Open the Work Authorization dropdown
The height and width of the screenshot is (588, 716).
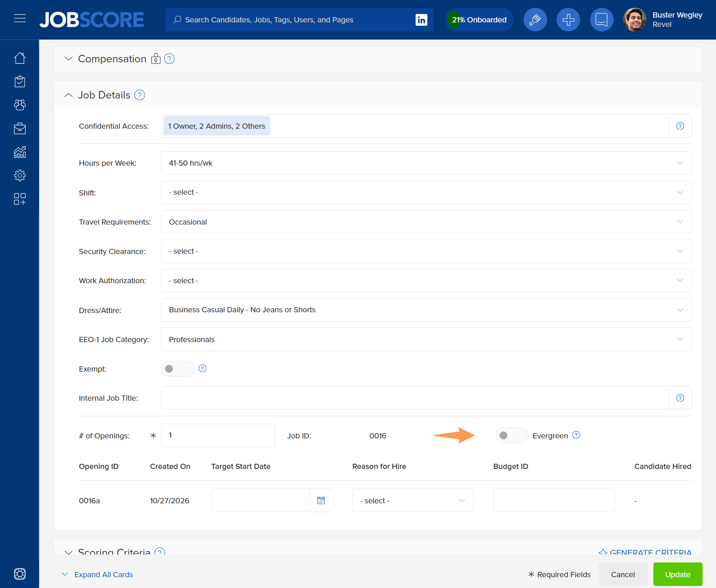426,281
